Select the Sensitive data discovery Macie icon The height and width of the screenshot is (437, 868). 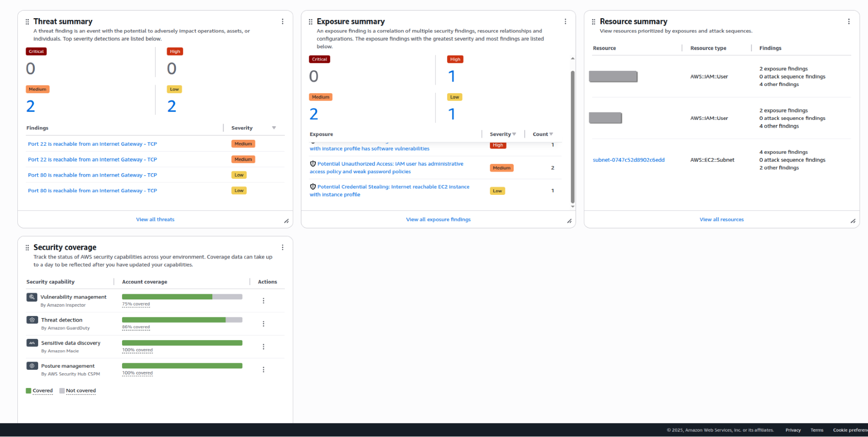[x=32, y=343]
